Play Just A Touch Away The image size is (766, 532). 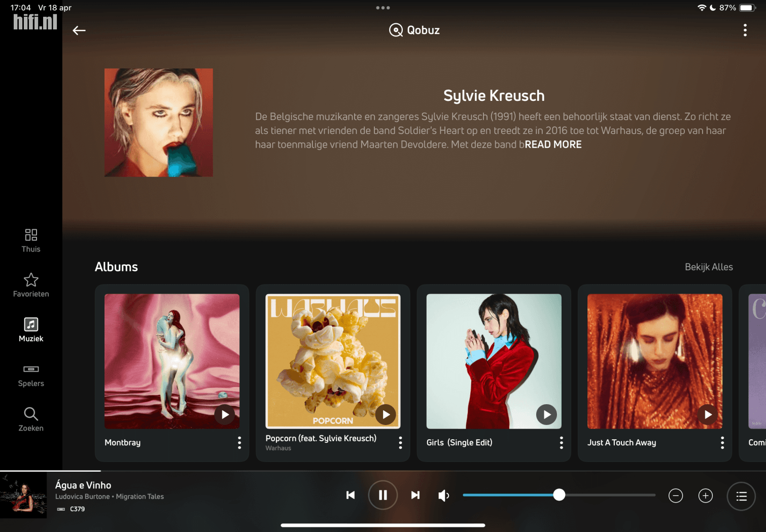[708, 414]
